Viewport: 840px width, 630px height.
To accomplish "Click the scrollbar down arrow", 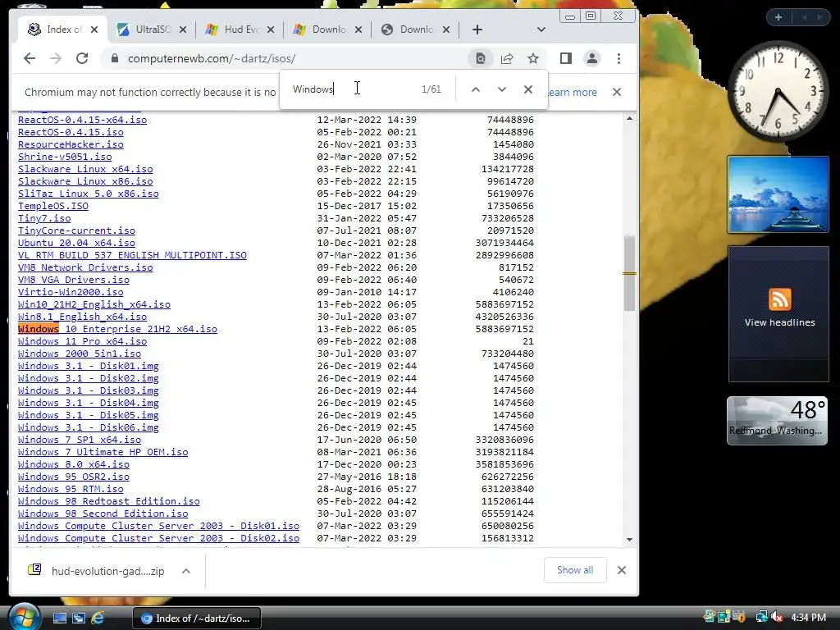I will (629, 540).
